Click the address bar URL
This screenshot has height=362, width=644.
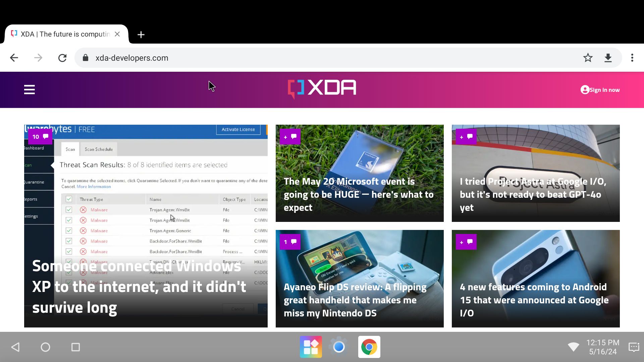[x=132, y=58]
